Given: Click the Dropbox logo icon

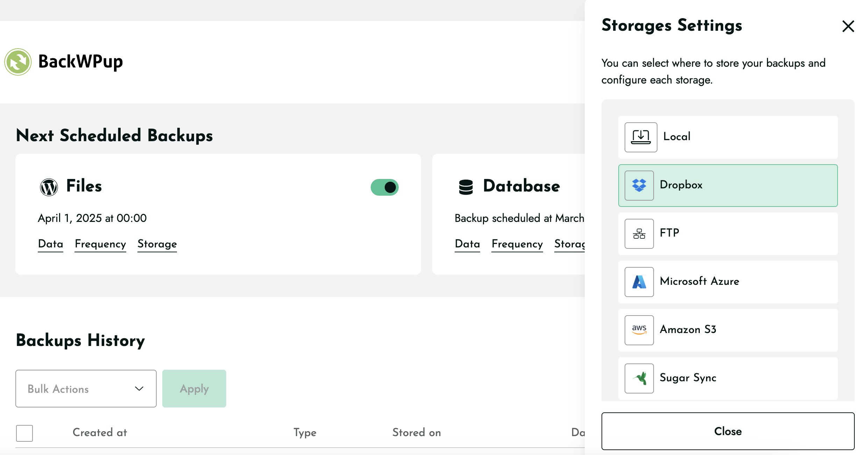Looking at the screenshot, I should pos(639,185).
